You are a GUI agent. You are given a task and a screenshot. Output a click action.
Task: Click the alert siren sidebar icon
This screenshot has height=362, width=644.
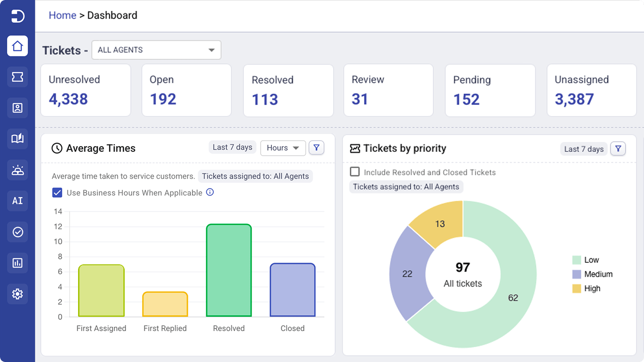[17, 170]
